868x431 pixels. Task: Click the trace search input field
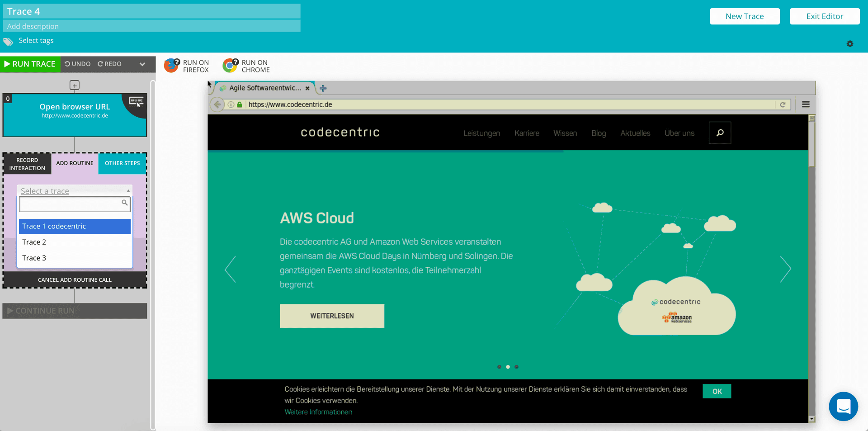pos(70,204)
